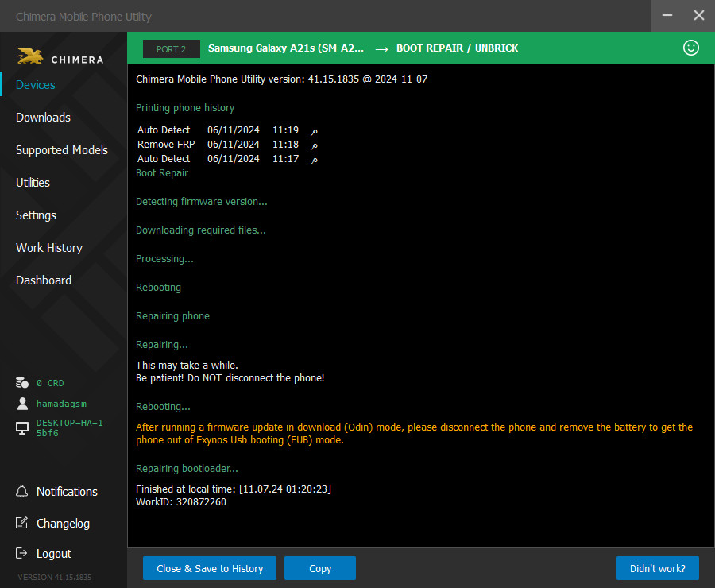Click Be patient! Do NOT disconnect line
Screen dimensions: 715x588
tap(230, 378)
